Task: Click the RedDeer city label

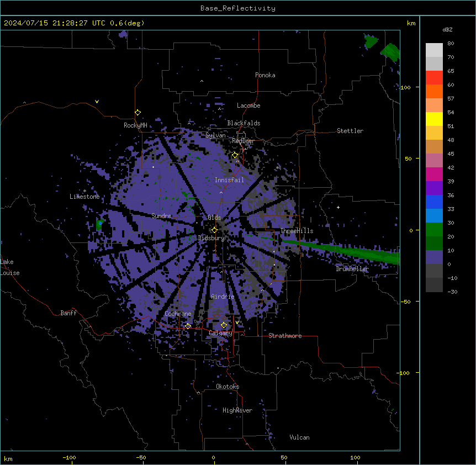Action: point(243,141)
